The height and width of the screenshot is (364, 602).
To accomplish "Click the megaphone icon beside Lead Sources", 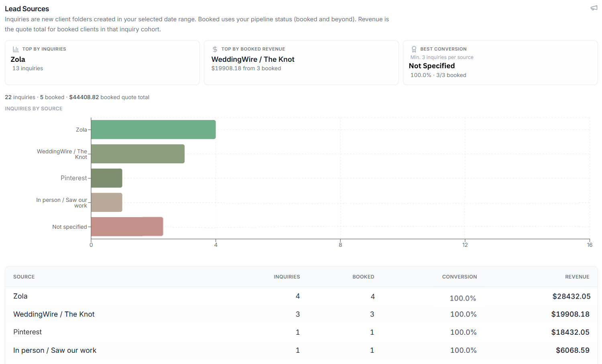I will click(594, 8).
